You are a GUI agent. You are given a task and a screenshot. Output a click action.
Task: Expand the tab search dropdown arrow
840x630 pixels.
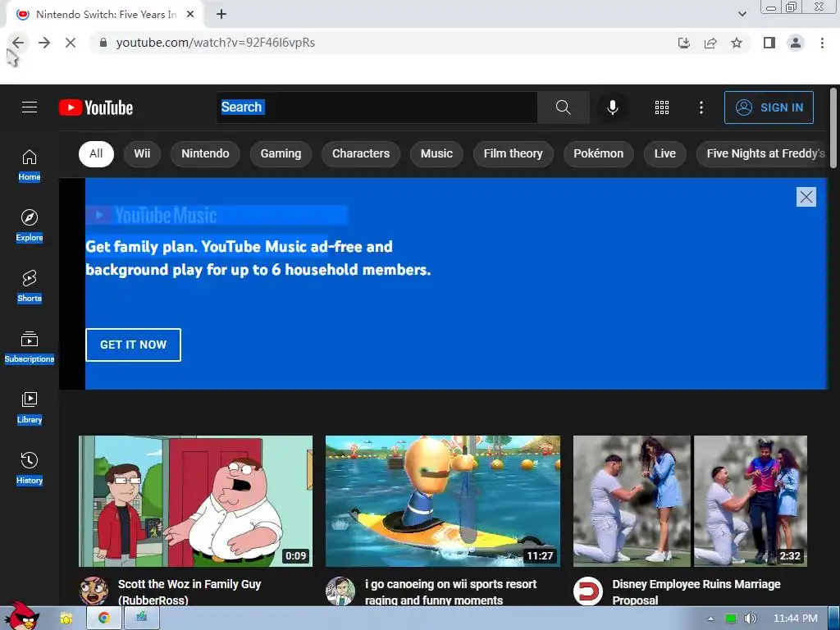pos(742,14)
